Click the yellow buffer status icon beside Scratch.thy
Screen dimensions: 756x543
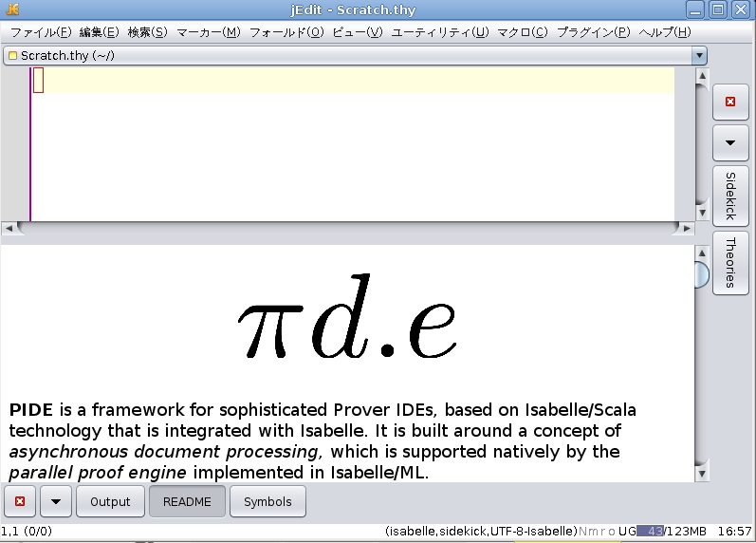(13, 55)
